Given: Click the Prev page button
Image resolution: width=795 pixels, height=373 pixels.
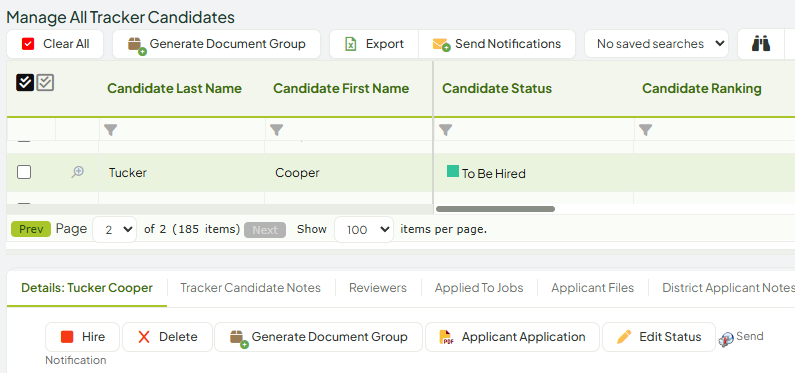Looking at the screenshot, I should pyautogui.click(x=31, y=229).
